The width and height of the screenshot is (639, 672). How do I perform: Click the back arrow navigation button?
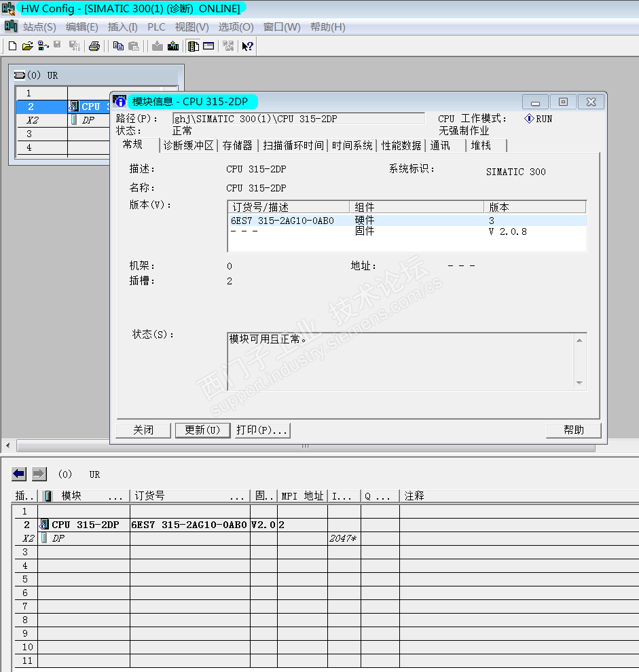click(19, 474)
